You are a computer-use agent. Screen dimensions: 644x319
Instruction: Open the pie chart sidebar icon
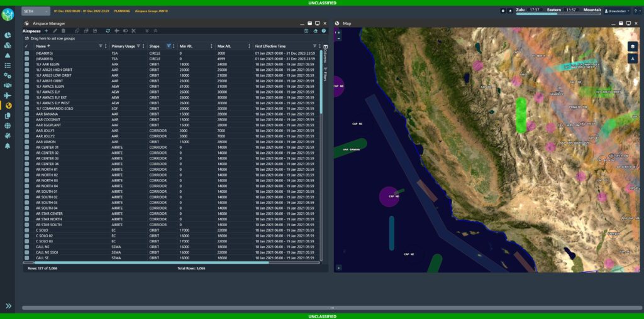pyautogui.click(x=8, y=35)
